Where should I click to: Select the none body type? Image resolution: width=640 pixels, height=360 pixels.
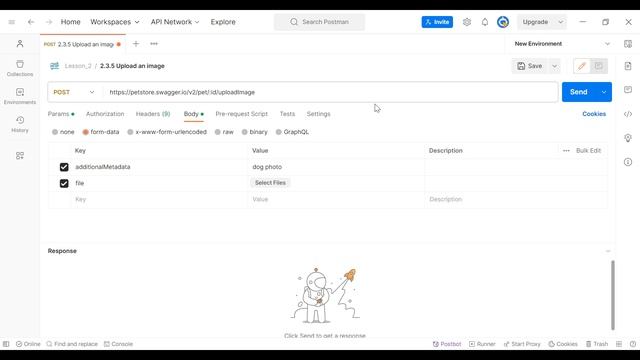55,132
